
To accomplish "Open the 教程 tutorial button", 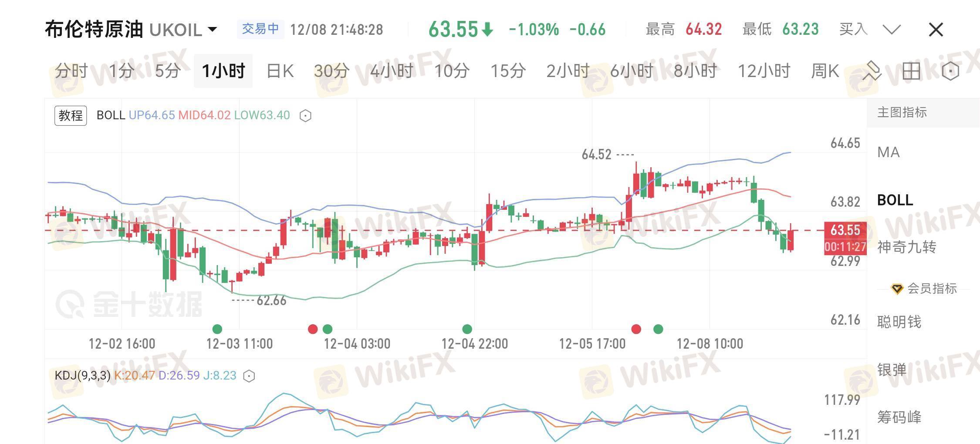I will [x=71, y=115].
